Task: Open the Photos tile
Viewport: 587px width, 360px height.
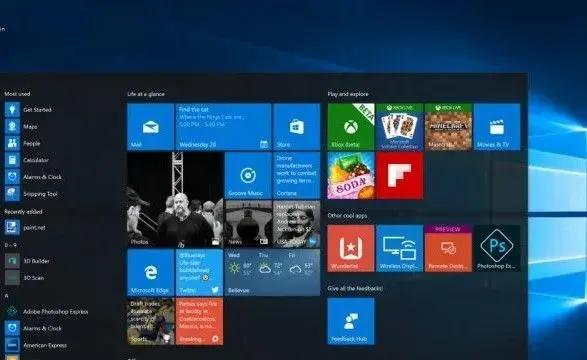Action: 175,200
